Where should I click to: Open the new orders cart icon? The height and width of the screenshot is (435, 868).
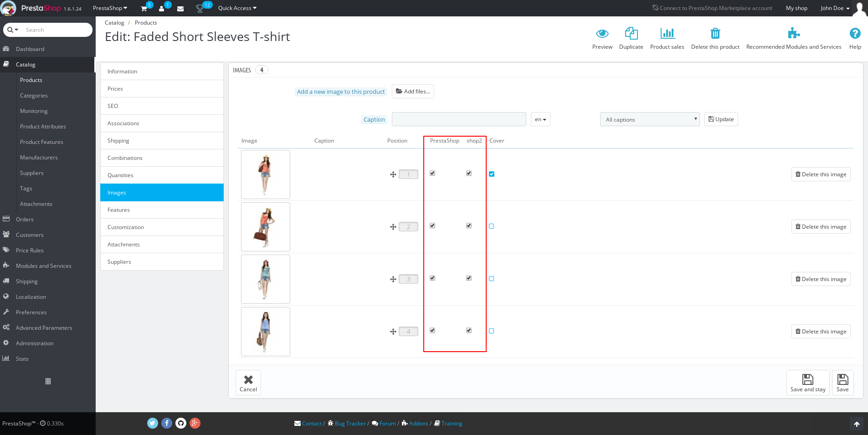click(143, 8)
